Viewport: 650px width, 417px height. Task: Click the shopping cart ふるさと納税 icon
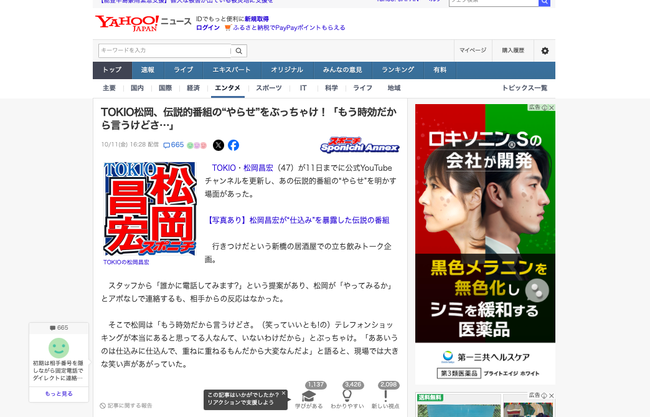[x=228, y=28]
